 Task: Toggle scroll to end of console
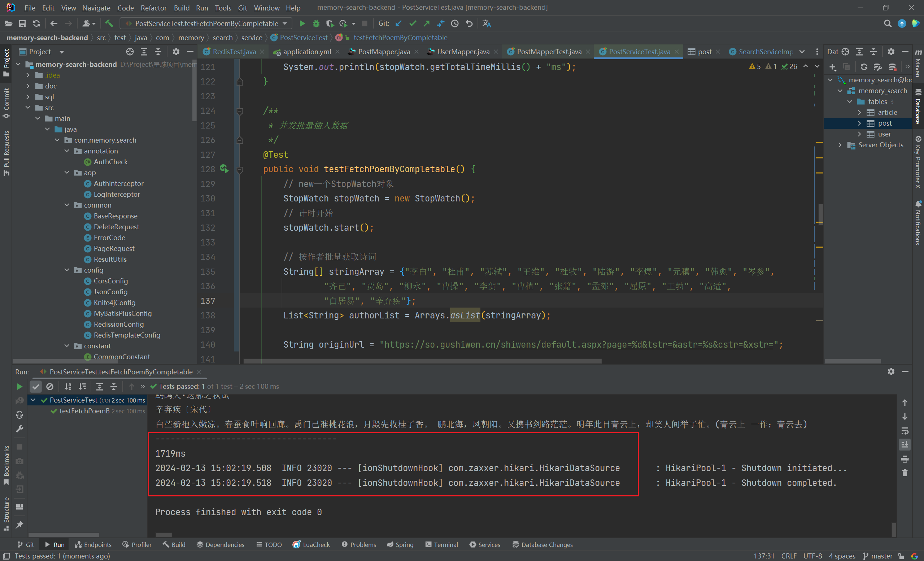click(x=905, y=445)
